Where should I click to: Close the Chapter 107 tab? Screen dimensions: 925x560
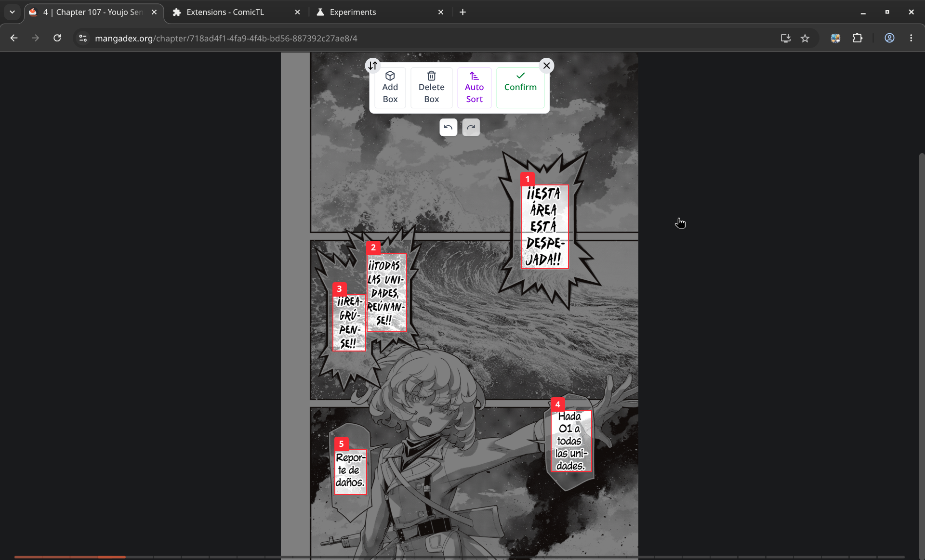point(154,12)
